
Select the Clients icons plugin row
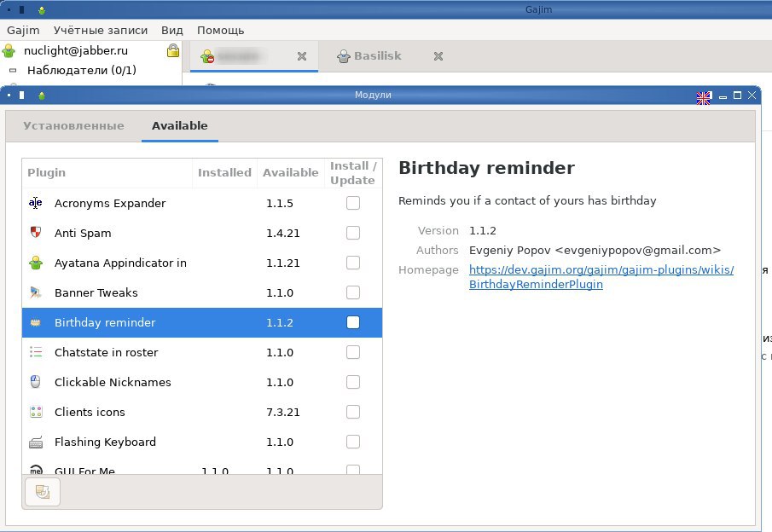[202, 412]
